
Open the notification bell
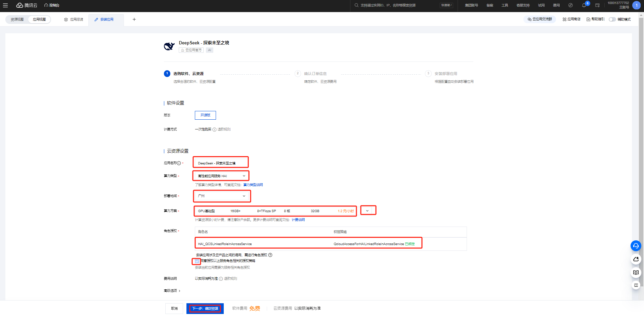pos(584,5)
